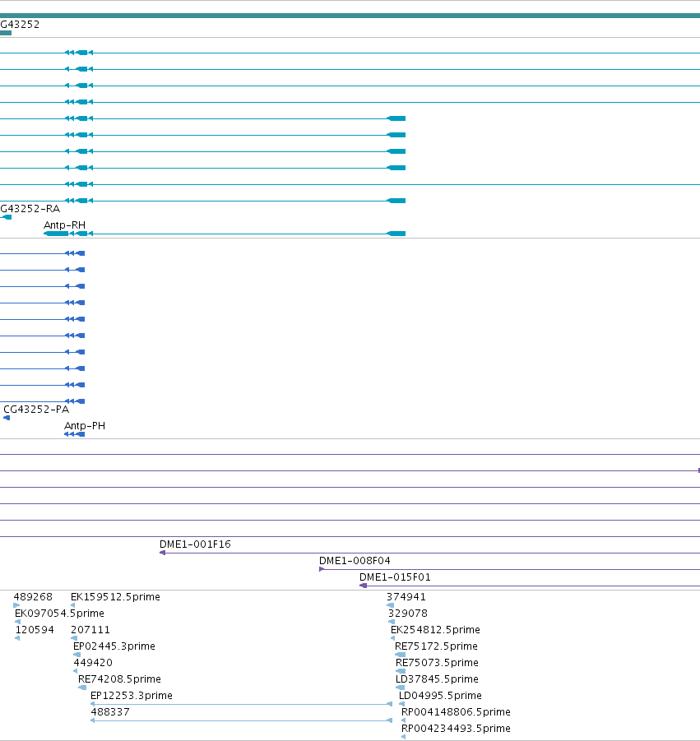The width and height of the screenshot is (700, 741).
Task: Click the G43252-RA small exon glyph
Action: coord(6,217)
